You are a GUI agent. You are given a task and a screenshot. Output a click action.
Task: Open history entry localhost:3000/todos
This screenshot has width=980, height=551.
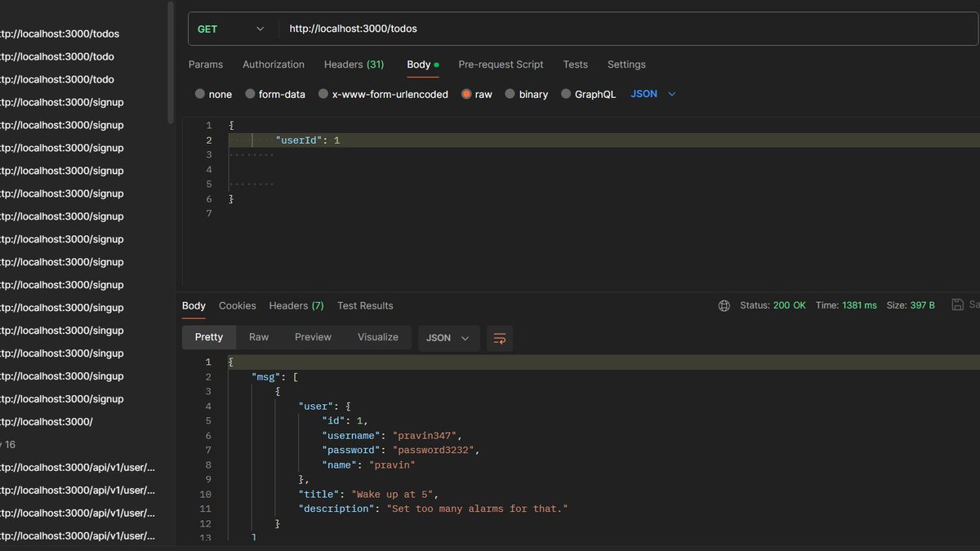[59, 33]
